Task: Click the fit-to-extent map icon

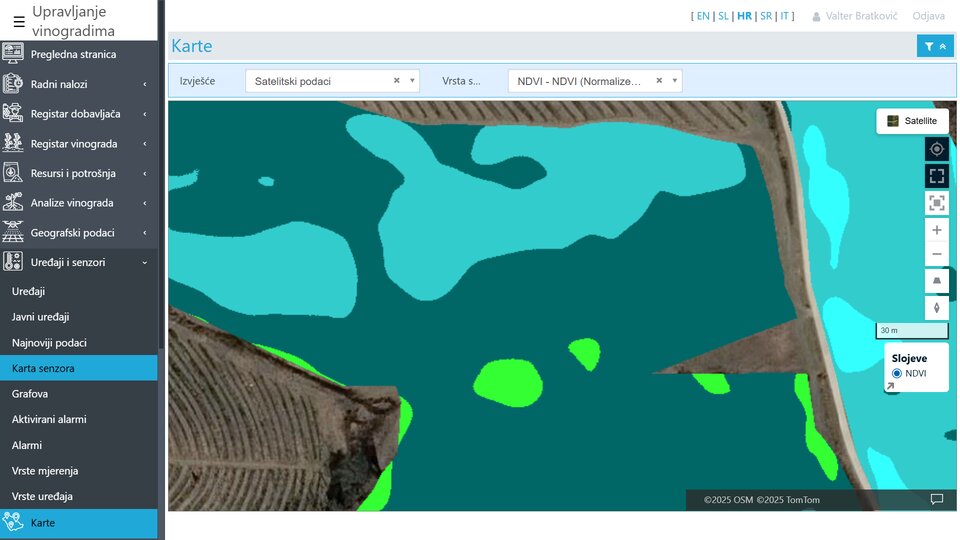Action: click(936, 203)
